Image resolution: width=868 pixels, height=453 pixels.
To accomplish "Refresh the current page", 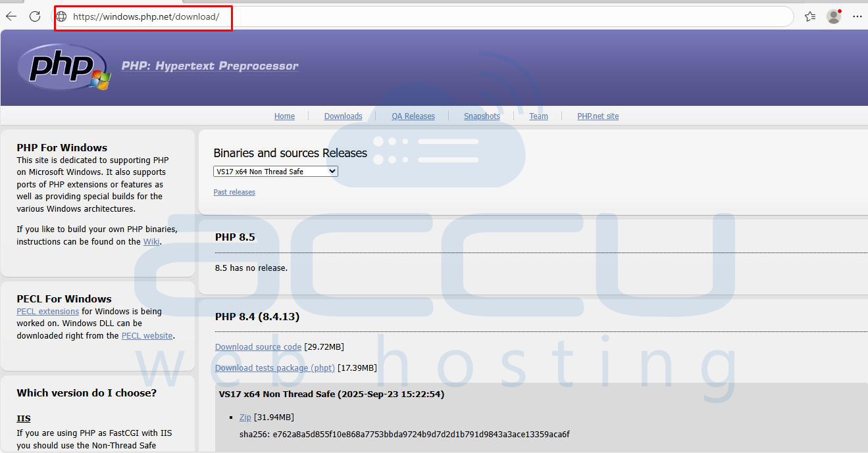I will pos(35,16).
